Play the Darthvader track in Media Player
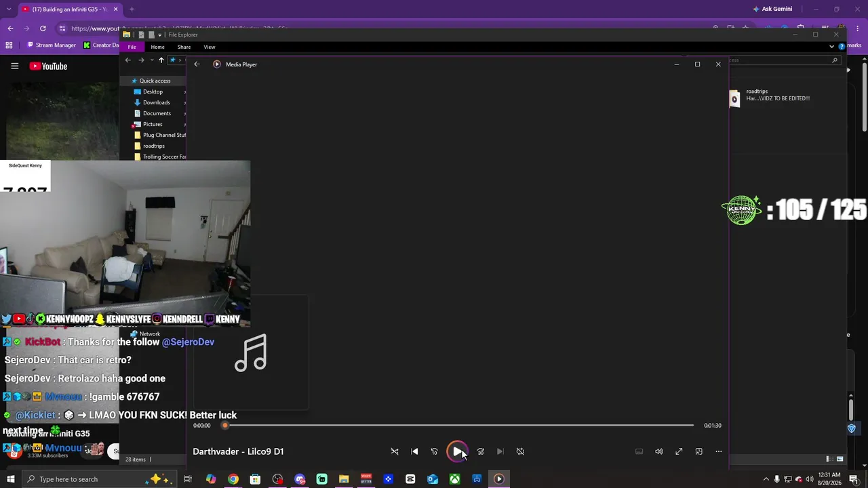868x488 pixels. click(458, 451)
